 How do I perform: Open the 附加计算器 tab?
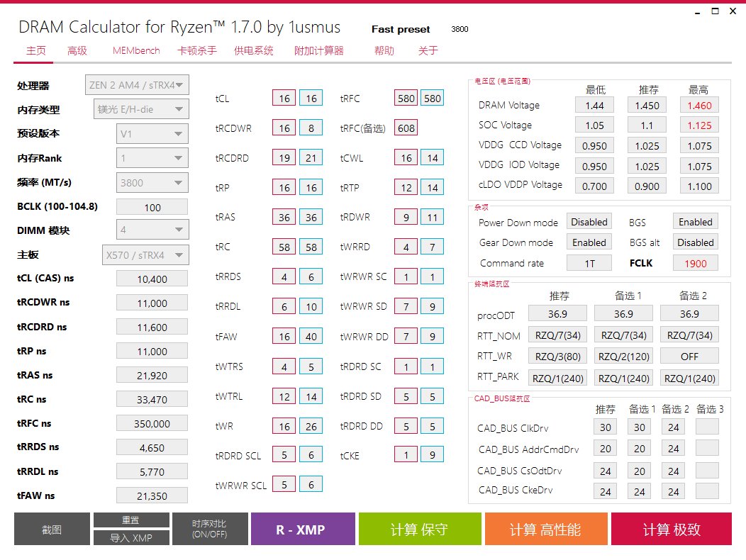(x=319, y=51)
